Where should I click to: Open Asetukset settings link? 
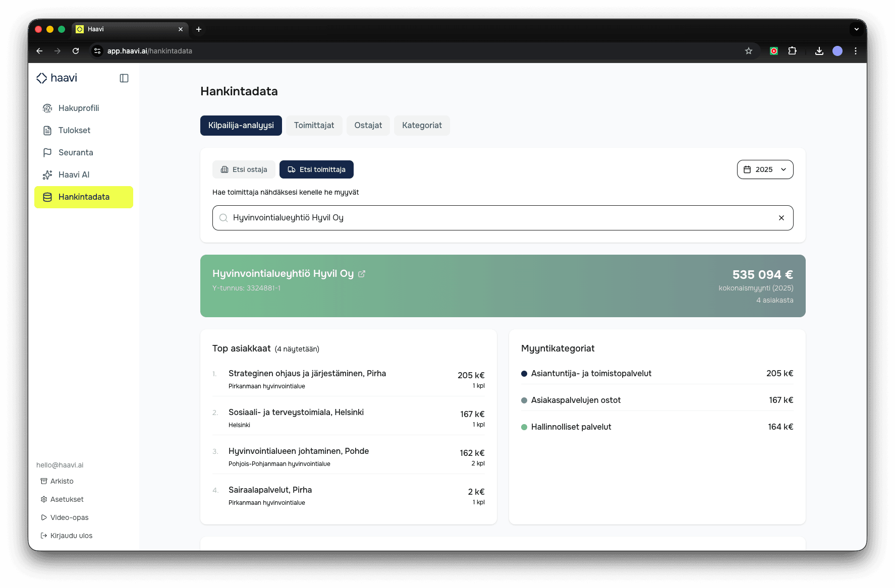67,499
